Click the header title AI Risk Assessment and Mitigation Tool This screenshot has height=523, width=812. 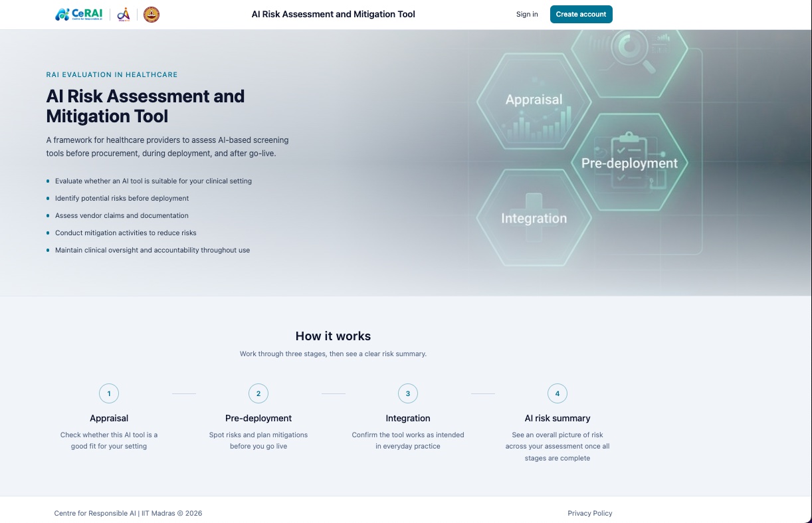coord(333,14)
